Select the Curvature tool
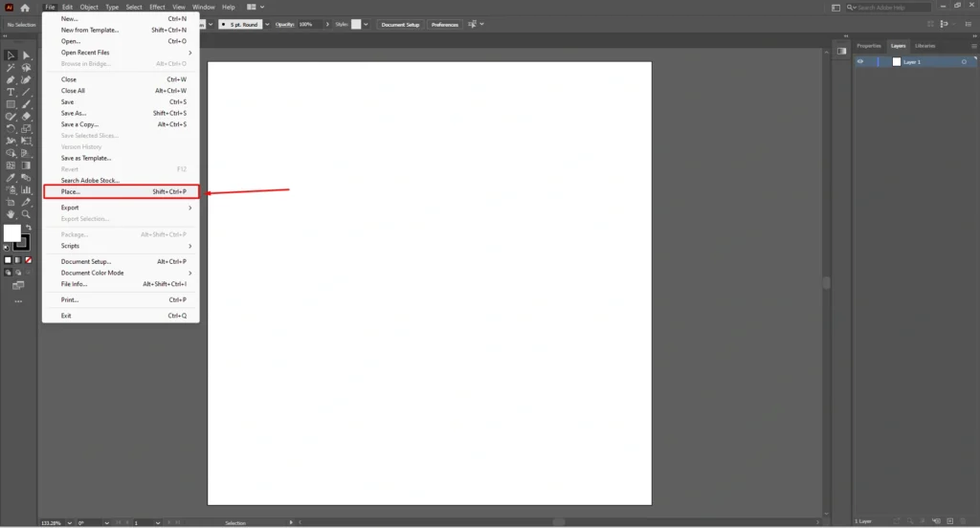This screenshot has width=980, height=528. click(26, 80)
